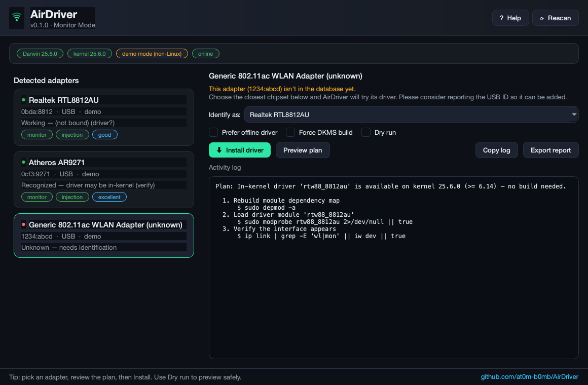
Task: Enable the Dry run checkbox
Action: [366, 132]
